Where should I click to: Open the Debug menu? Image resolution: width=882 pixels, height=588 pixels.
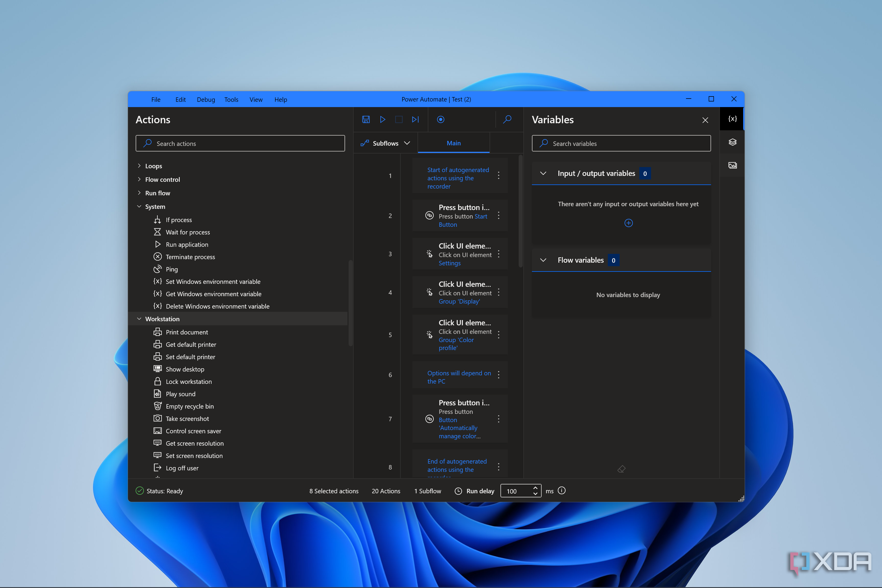pos(206,99)
